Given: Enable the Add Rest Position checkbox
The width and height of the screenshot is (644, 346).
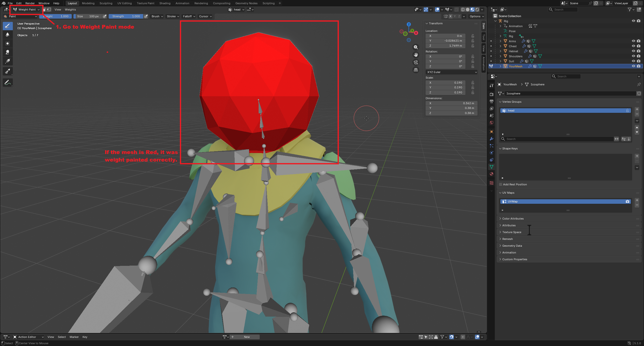Looking at the screenshot, I should coord(501,184).
